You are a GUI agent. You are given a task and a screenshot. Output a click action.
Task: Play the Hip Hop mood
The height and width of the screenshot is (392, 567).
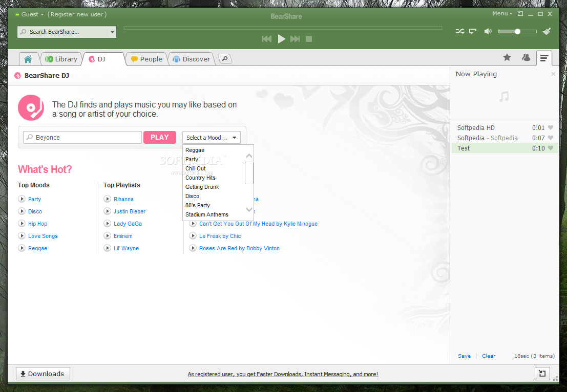(22, 223)
